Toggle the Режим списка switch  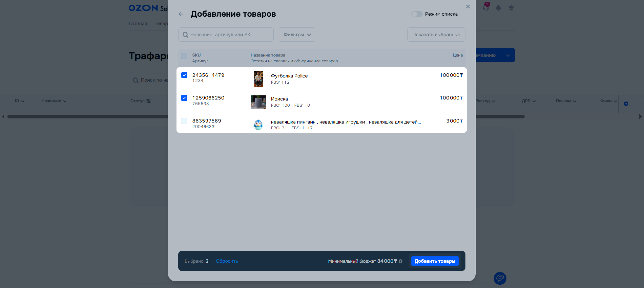point(417,14)
